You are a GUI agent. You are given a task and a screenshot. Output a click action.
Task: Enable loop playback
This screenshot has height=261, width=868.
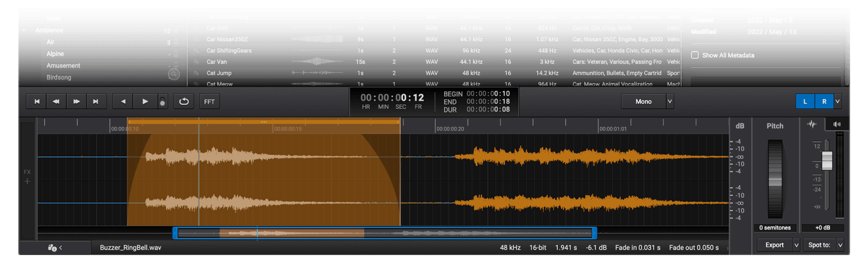tap(184, 101)
